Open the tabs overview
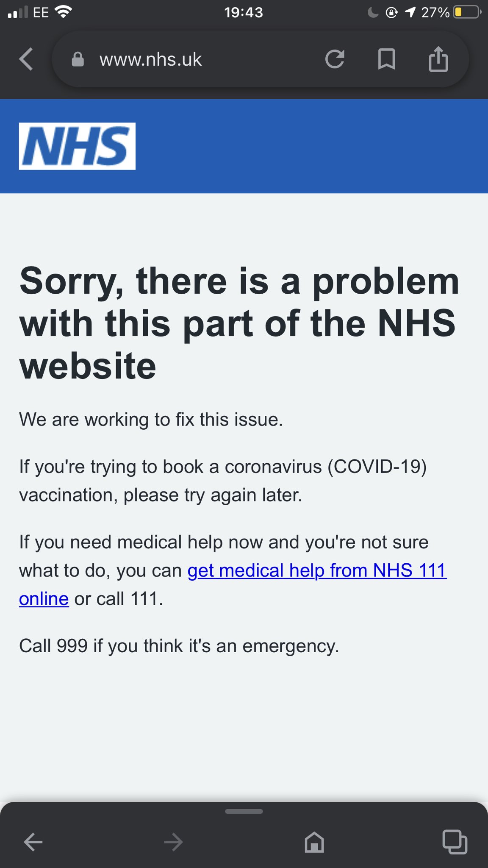Screen dimensions: 488x868 coord(455,842)
